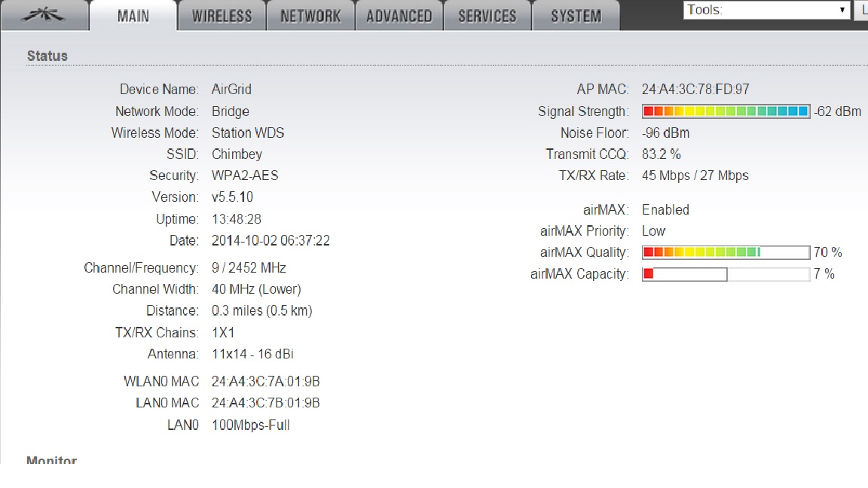Click the Monitor section heading

(x=51, y=460)
